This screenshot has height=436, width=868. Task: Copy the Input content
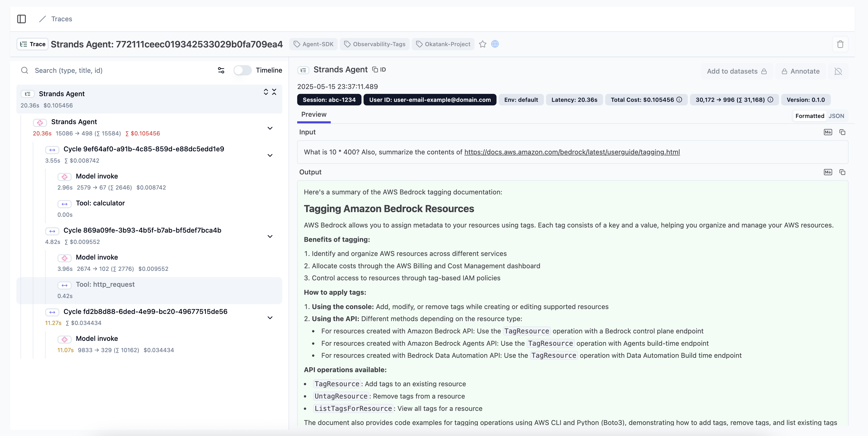[842, 132]
